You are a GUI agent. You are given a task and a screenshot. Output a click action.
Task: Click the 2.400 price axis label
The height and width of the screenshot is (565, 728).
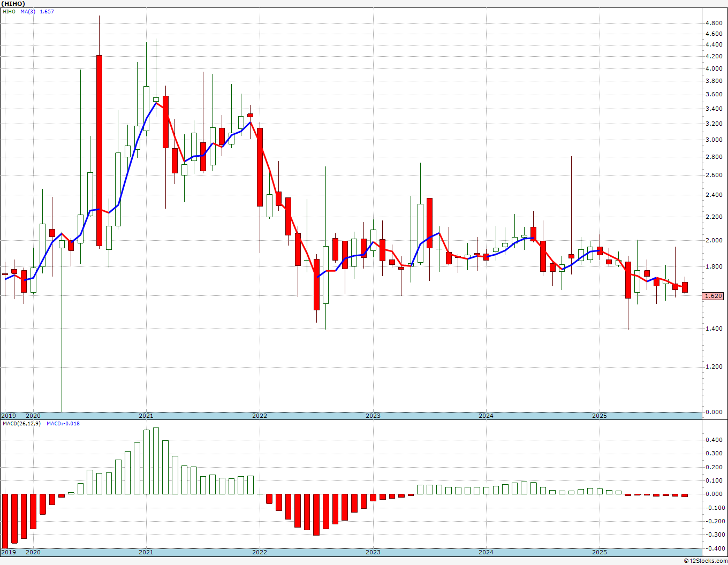tap(714, 195)
